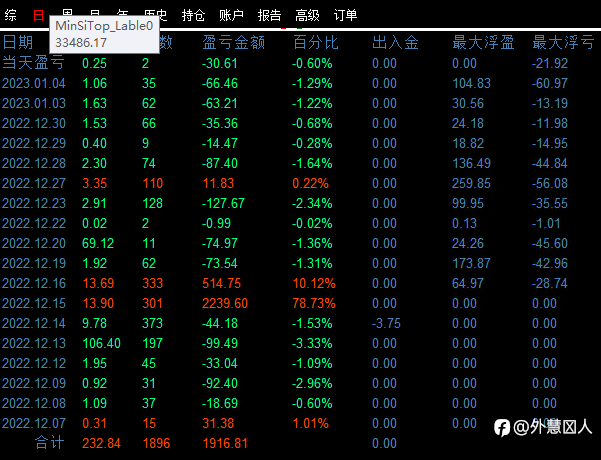The width and height of the screenshot is (601, 460).
Task: Click the percentage -3.33%
Action: [x=312, y=343]
